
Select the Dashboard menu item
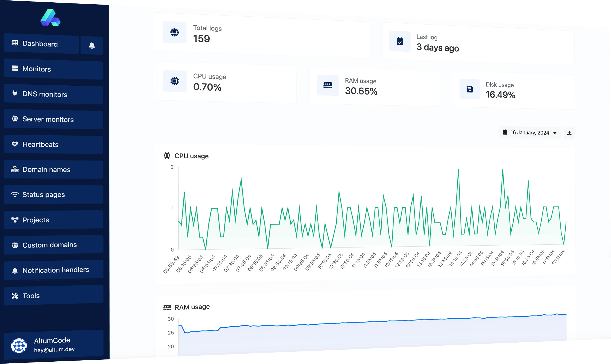(x=39, y=43)
